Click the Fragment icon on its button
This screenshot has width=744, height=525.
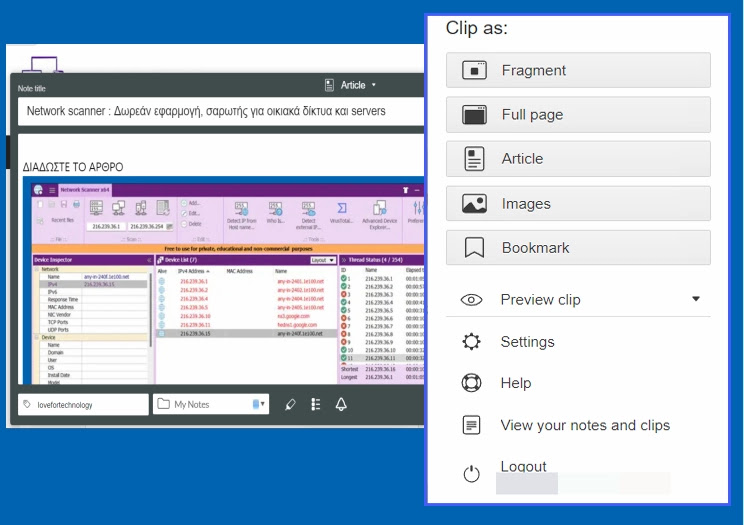pos(474,70)
